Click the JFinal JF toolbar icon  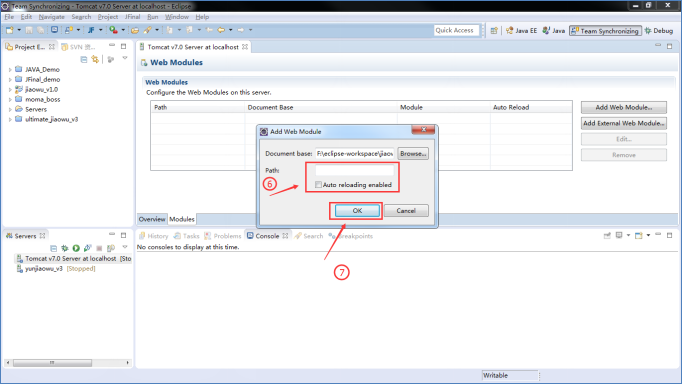[x=91, y=30]
